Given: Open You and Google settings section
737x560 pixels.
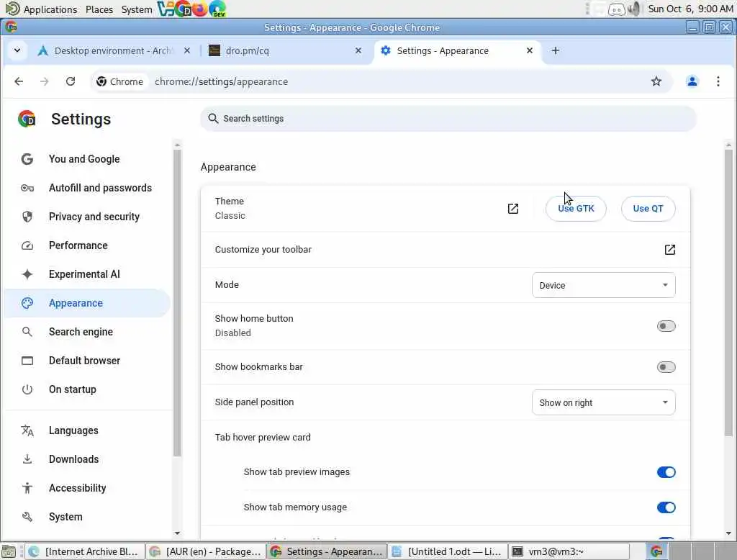Looking at the screenshot, I should (x=87, y=159).
